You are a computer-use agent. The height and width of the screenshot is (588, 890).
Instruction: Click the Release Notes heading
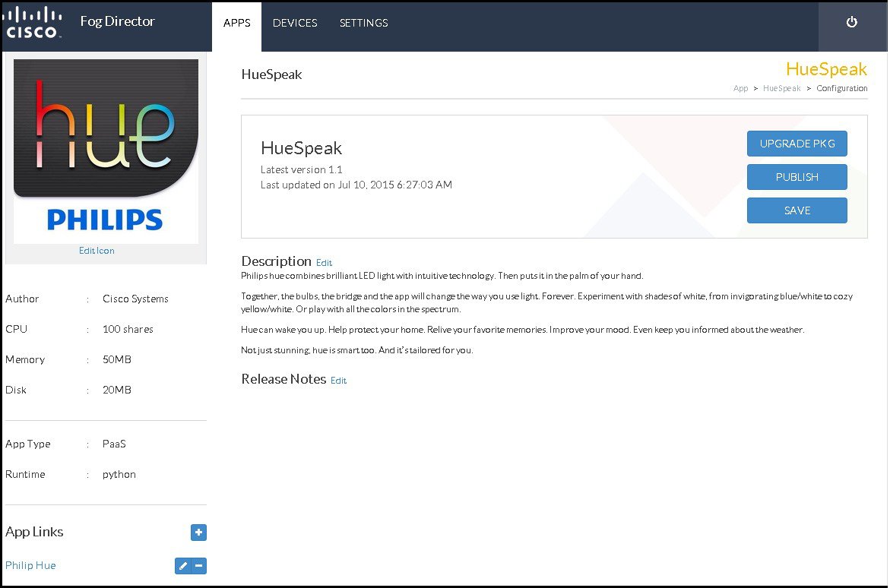(x=284, y=380)
